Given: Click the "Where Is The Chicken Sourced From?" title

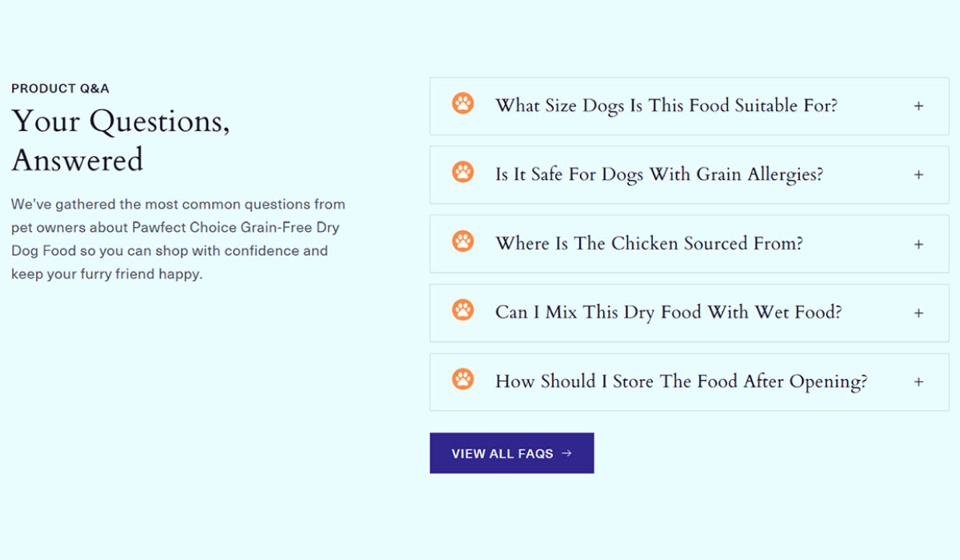Looking at the screenshot, I should click(649, 243).
